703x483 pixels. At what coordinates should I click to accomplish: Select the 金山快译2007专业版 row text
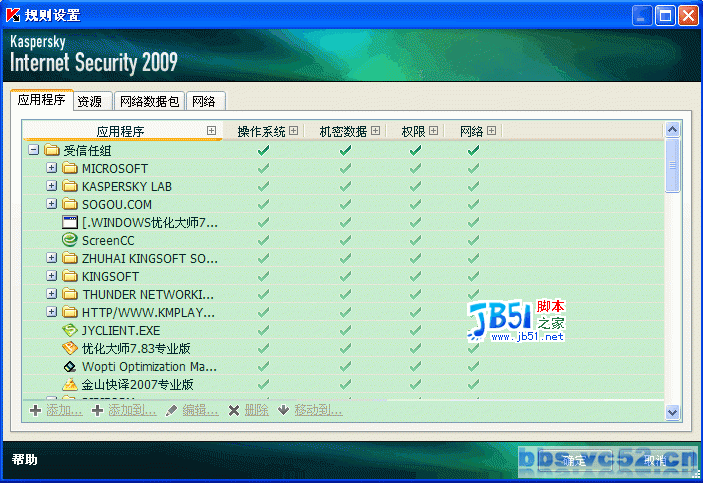click(138, 384)
